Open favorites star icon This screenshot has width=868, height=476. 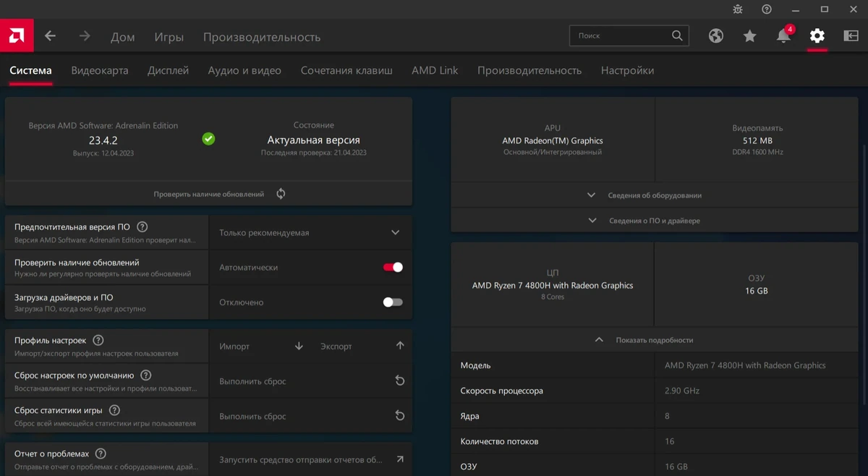click(x=750, y=35)
